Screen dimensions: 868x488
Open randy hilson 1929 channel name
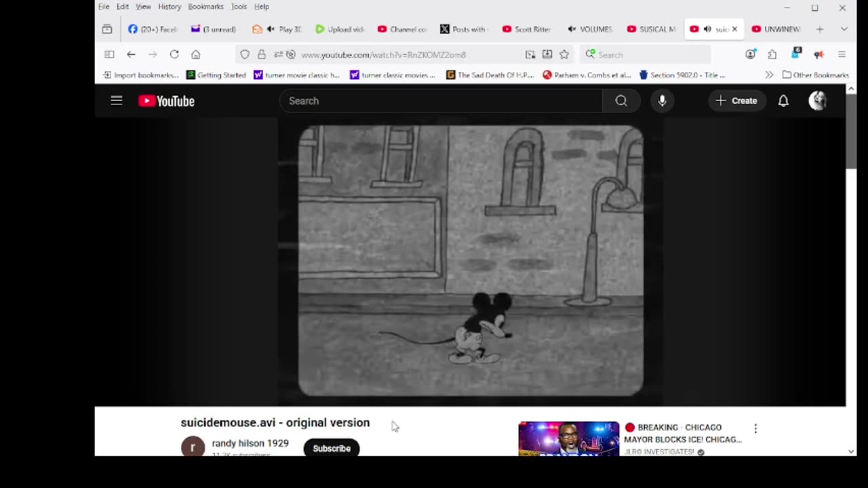point(250,443)
